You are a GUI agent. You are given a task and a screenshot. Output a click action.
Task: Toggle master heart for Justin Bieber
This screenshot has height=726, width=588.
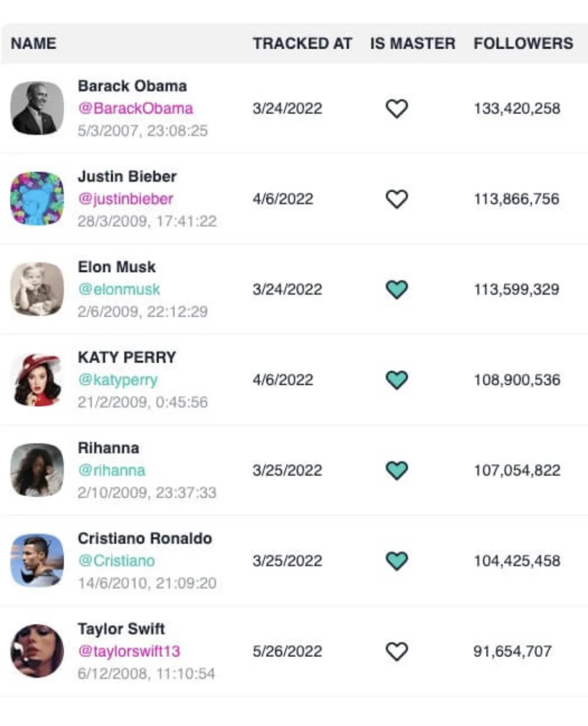click(396, 199)
